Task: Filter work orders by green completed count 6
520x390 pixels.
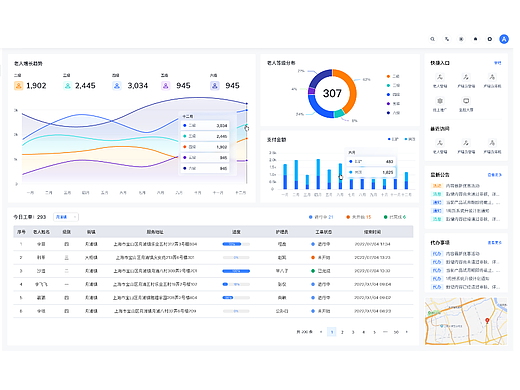Action: (395, 217)
